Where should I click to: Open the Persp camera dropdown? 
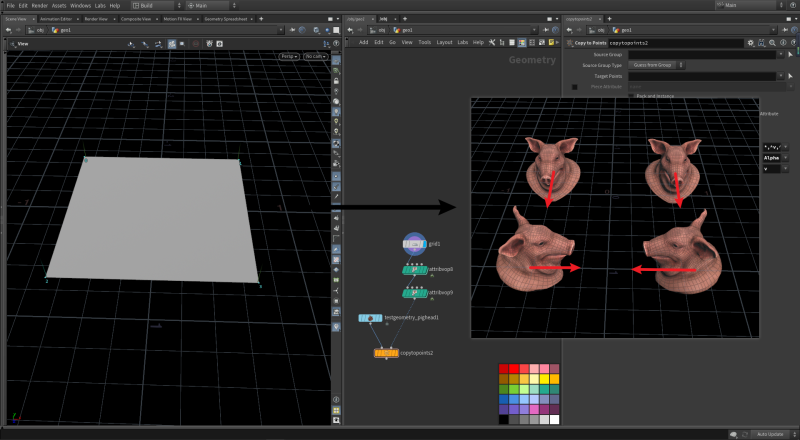[x=289, y=56]
